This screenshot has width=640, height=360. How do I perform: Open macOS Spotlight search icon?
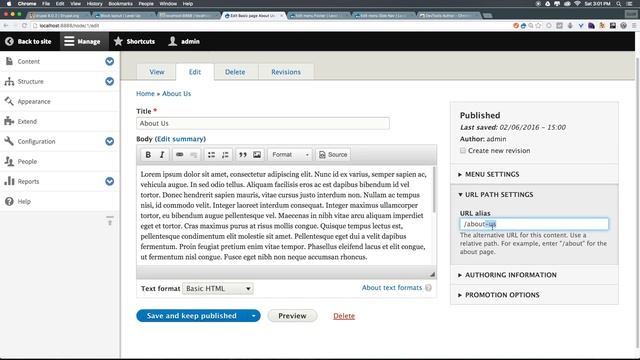(619, 4)
